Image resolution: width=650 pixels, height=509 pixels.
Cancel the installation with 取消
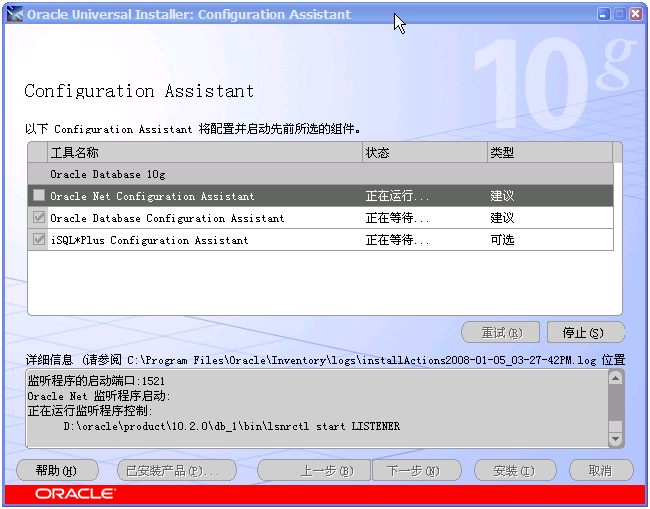click(x=601, y=470)
